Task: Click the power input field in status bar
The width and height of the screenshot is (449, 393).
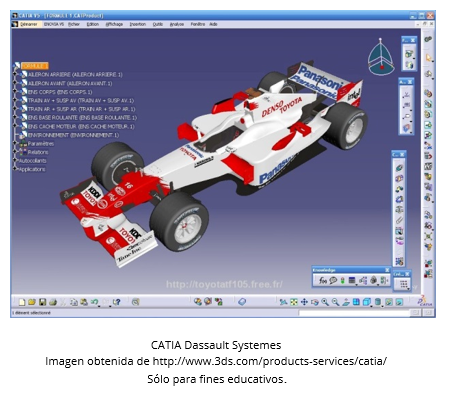Action: (354, 313)
